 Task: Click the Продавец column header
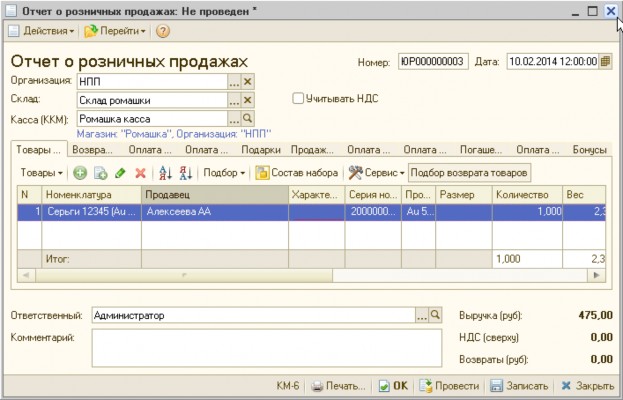click(215, 195)
